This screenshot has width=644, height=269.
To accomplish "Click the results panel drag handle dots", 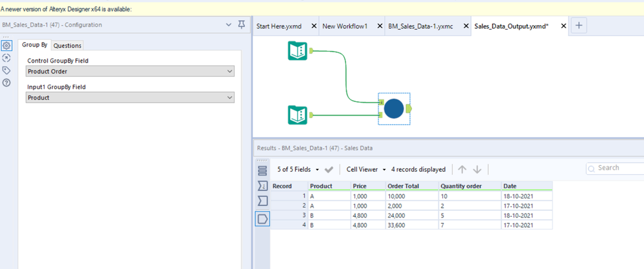I will point(262,161).
